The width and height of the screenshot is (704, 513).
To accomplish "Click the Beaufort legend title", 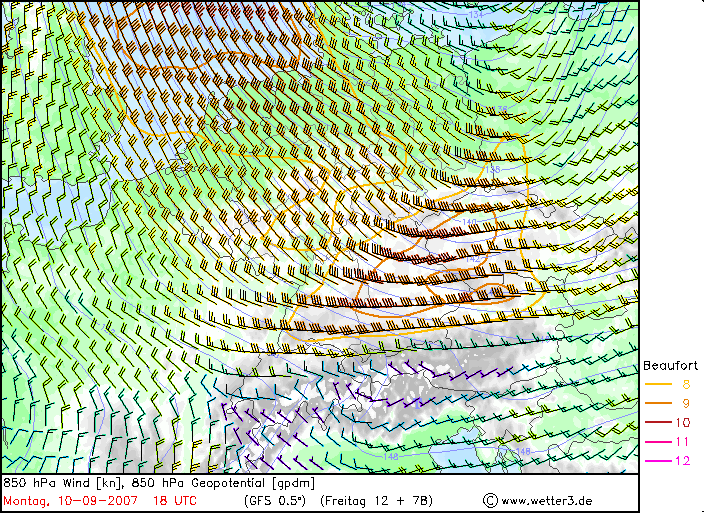I will [670, 365].
